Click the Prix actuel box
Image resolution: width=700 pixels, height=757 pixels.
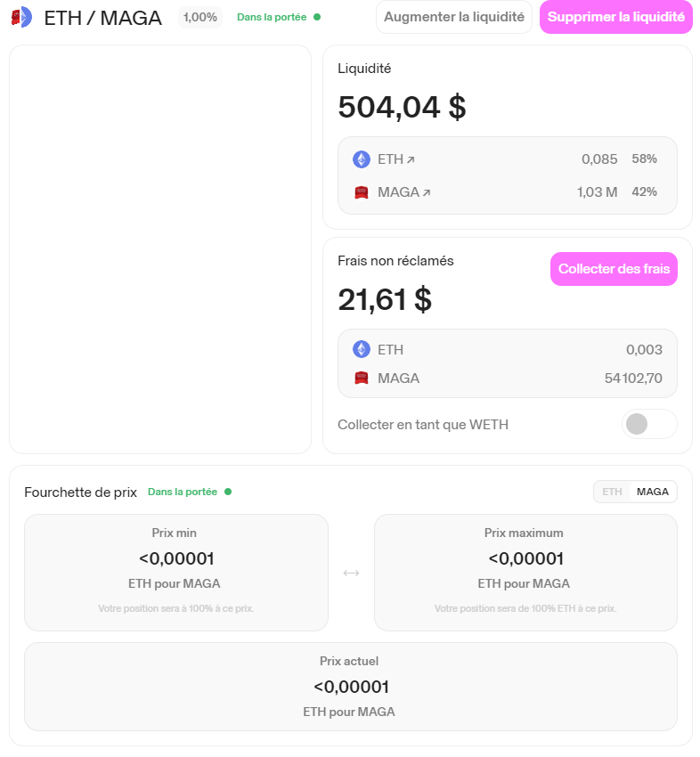351,686
